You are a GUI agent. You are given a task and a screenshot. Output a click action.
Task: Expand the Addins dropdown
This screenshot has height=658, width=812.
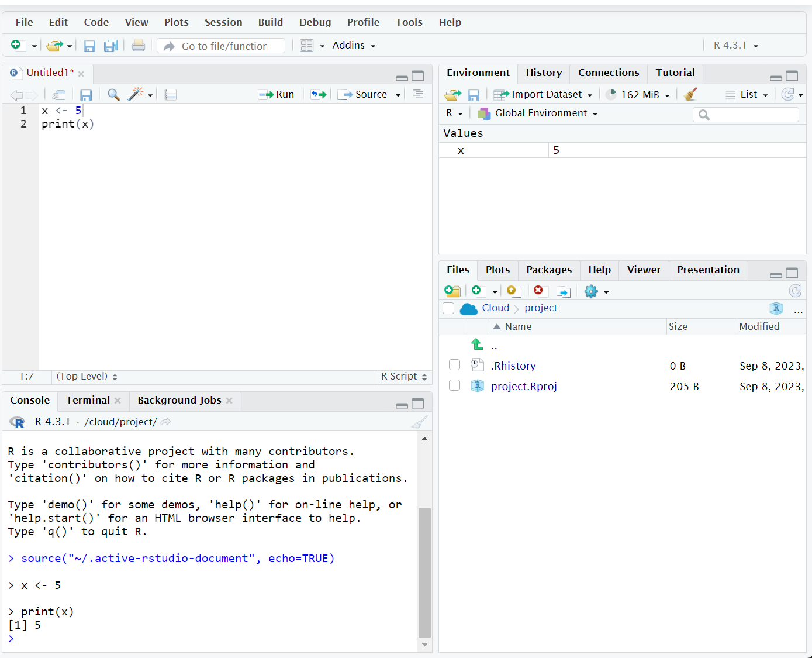354,46
